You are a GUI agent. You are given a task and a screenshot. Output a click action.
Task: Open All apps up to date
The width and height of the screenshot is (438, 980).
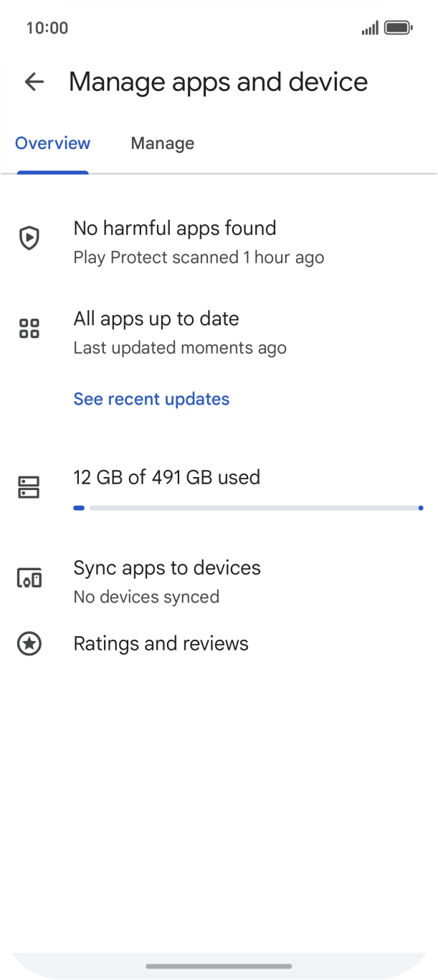219,332
